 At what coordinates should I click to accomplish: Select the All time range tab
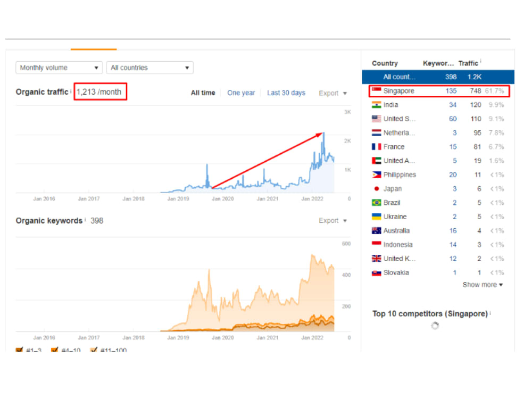click(203, 93)
